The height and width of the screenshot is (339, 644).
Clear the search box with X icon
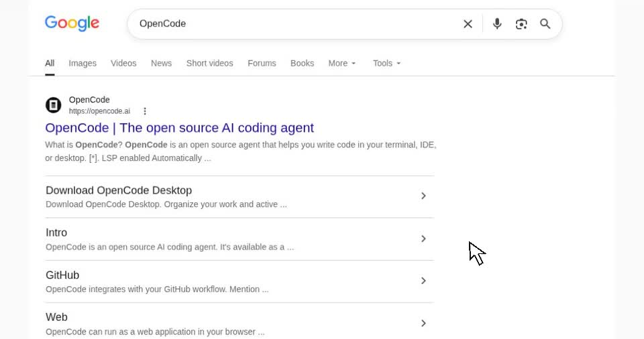coord(468,24)
